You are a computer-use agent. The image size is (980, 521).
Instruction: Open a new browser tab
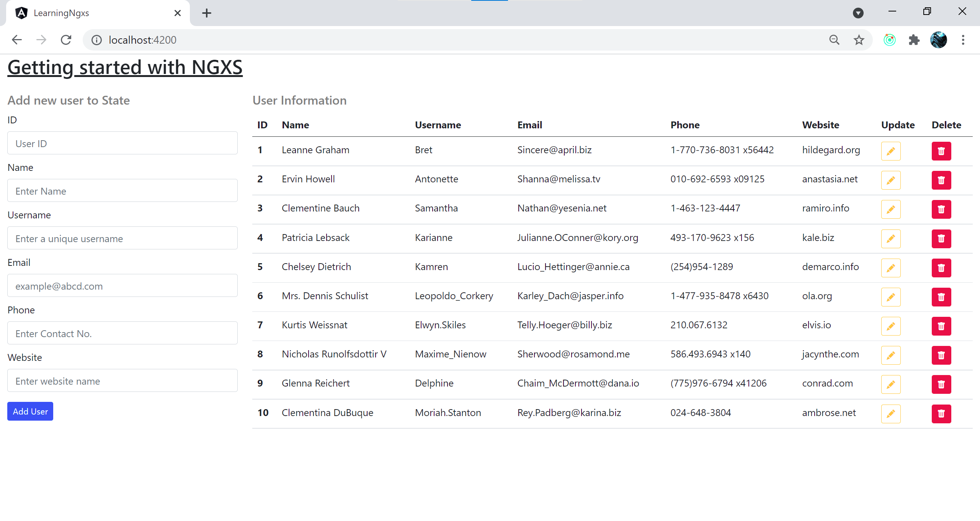[206, 13]
